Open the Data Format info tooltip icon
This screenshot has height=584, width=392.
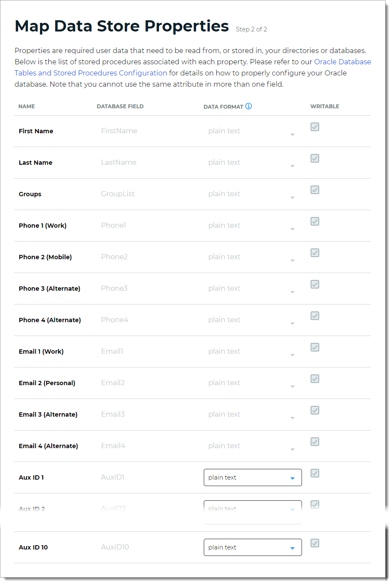pyautogui.click(x=249, y=106)
